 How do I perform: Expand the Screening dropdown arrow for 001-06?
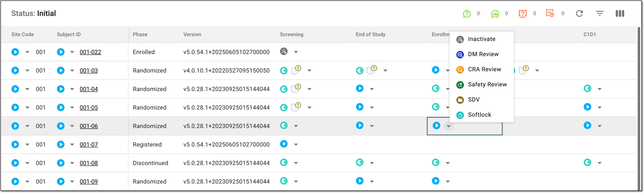[296, 126]
